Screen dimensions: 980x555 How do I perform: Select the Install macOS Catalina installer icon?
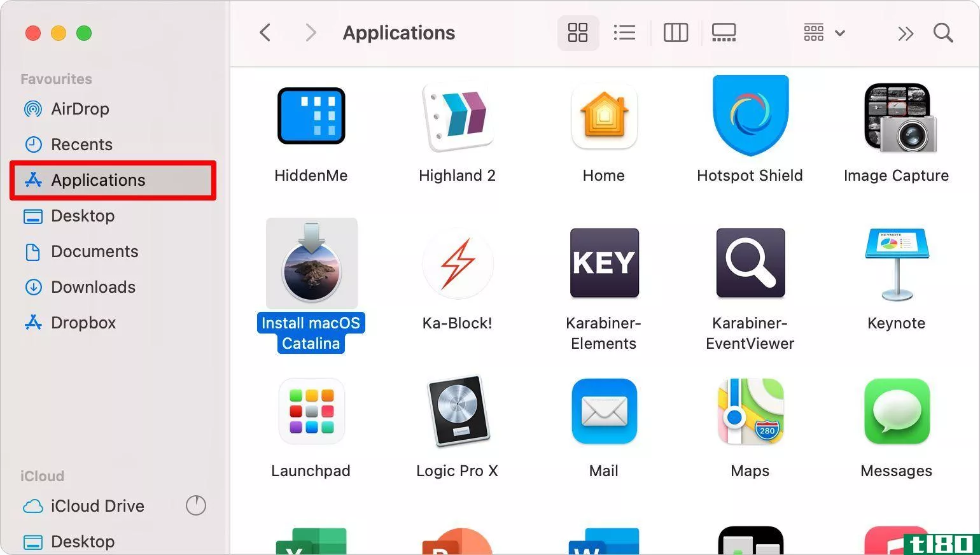pos(312,263)
